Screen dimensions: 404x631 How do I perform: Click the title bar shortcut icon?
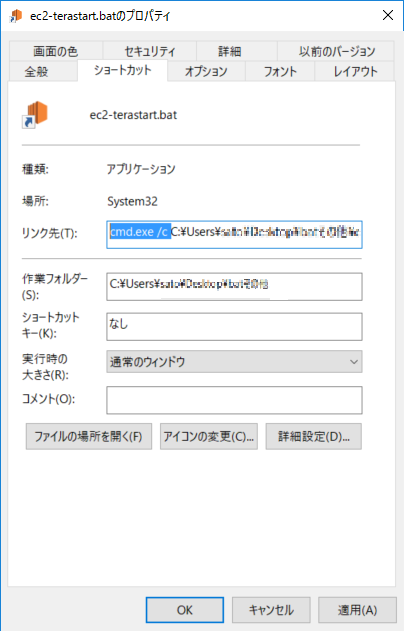[x=16, y=16]
